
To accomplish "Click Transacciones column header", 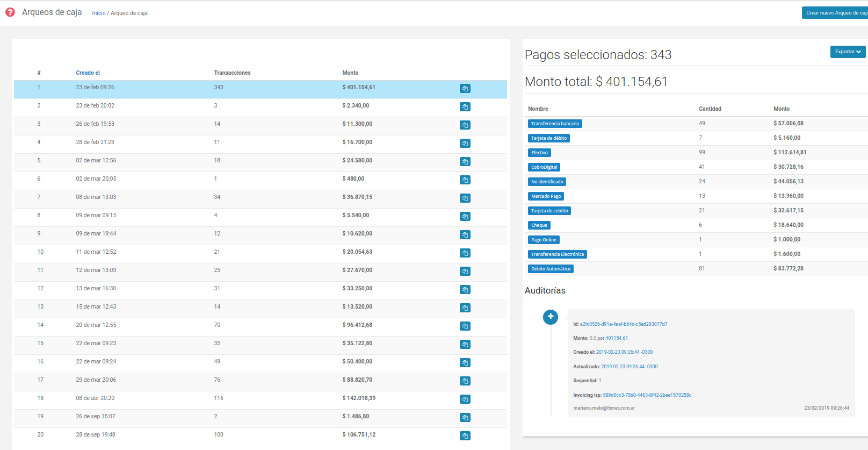I will point(232,73).
